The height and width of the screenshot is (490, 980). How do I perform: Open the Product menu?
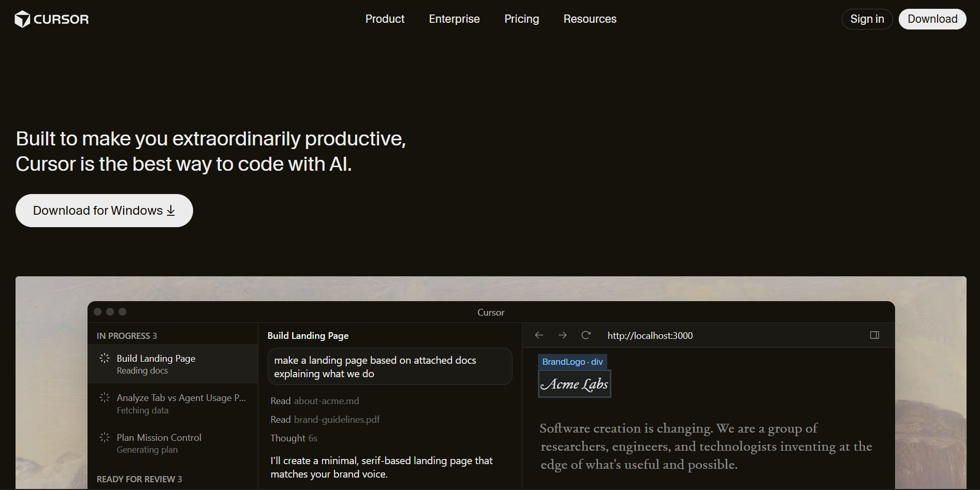(x=385, y=19)
